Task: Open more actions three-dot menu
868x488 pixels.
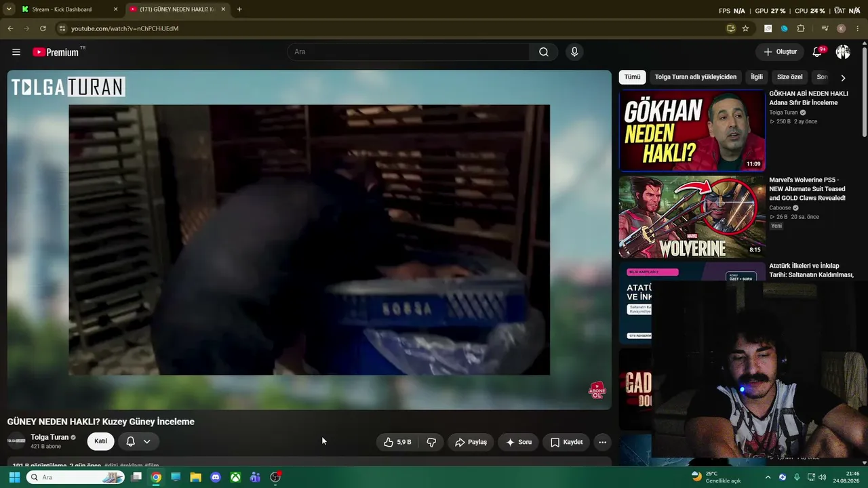Action: tap(602, 442)
